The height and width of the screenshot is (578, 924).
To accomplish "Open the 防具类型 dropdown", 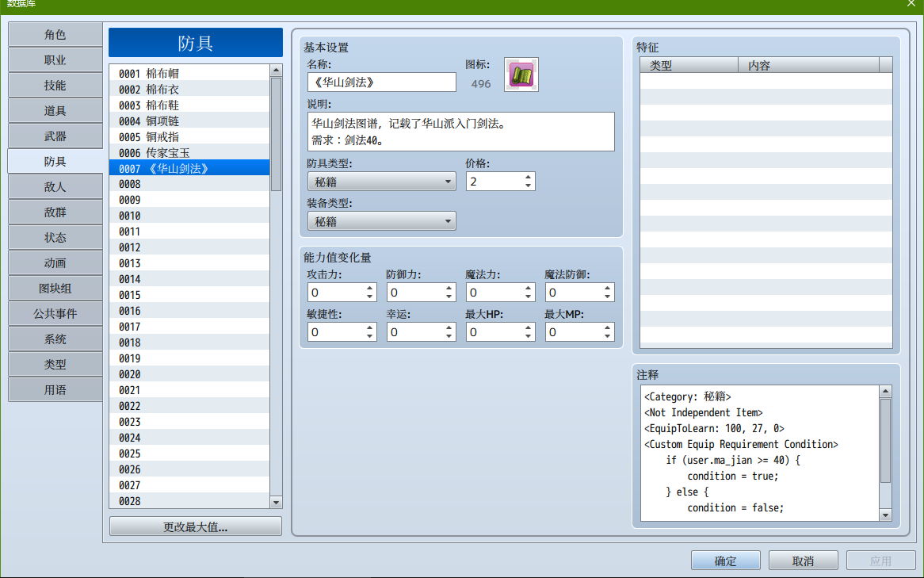I will click(382, 182).
